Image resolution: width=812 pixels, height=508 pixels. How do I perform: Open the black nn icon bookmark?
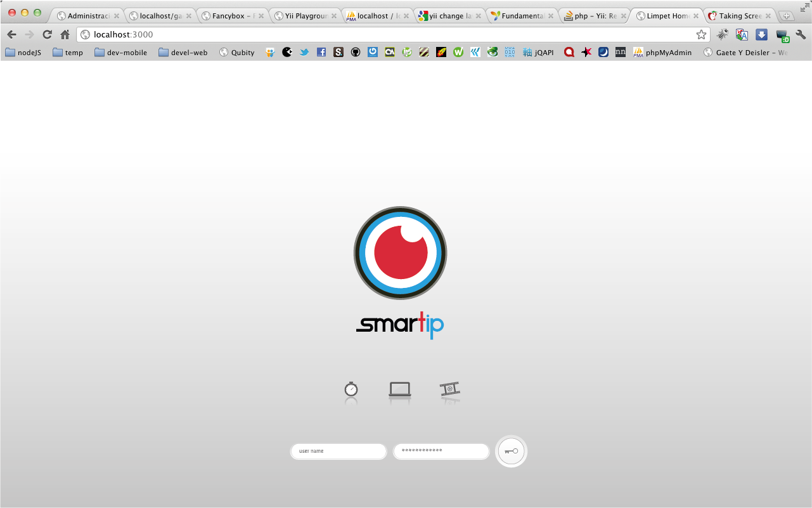tap(621, 53)
